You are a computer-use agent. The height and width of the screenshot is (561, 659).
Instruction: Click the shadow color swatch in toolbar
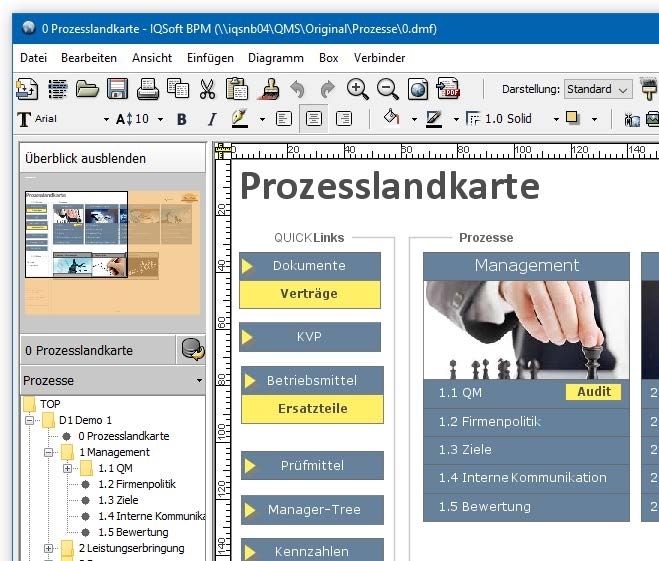coord(572,117)
